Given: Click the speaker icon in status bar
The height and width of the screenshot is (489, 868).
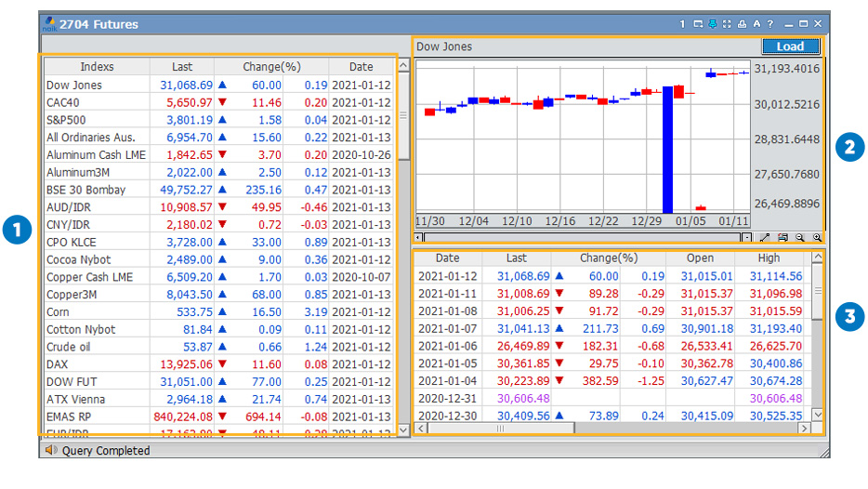Looking at the screenshot, I should click(50, 451).
